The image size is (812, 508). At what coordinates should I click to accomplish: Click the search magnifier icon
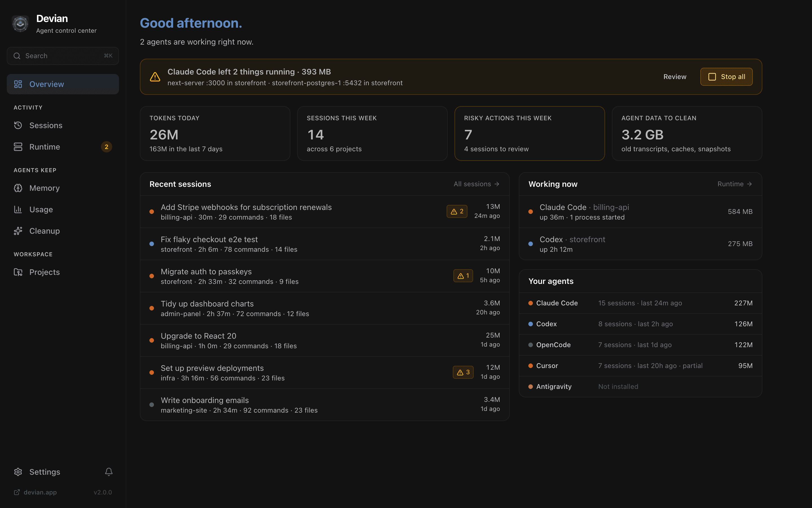(17, 56)
